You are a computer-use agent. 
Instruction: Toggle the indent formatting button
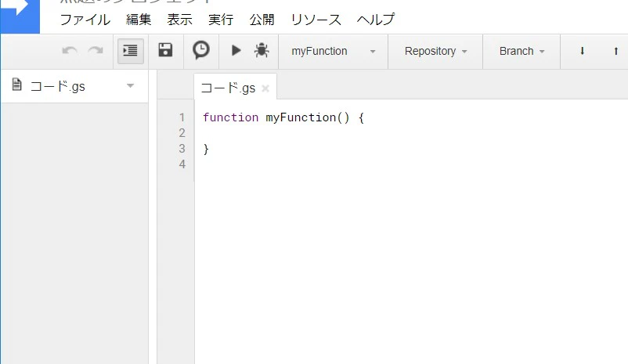[x=131, y=51]
